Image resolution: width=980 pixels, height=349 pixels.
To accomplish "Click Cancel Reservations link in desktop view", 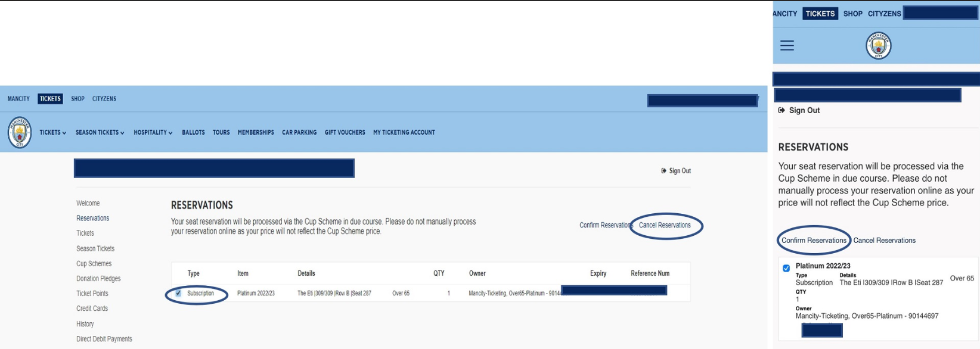I will pos(665,225).
